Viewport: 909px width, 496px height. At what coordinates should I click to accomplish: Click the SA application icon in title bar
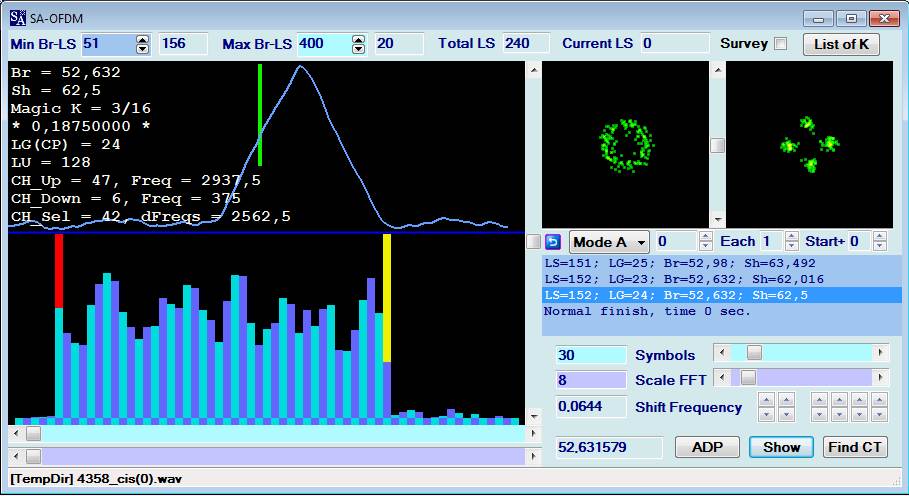tap(17, 18)
